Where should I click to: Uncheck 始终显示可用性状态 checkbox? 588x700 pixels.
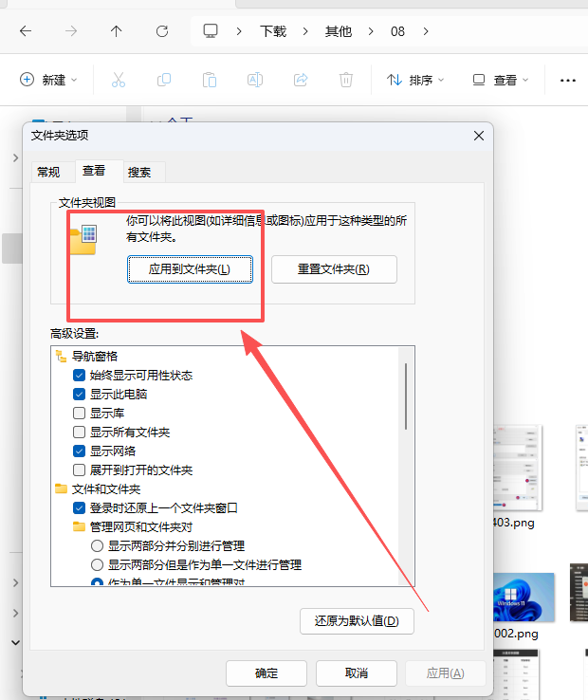(x=80, y=376)
